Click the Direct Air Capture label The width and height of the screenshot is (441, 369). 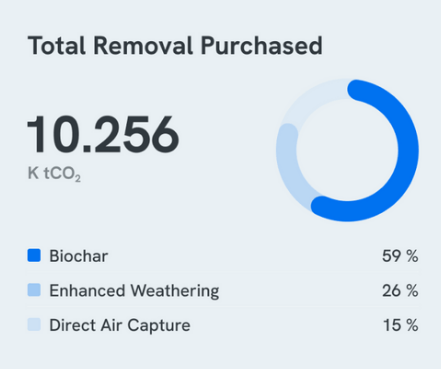coord(120,325)
